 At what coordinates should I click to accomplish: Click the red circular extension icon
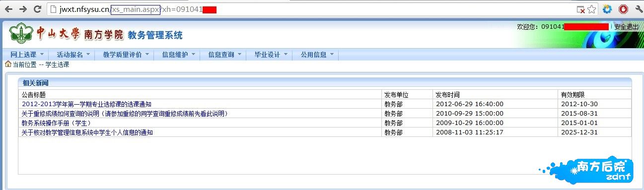click(x=623, y=9)
